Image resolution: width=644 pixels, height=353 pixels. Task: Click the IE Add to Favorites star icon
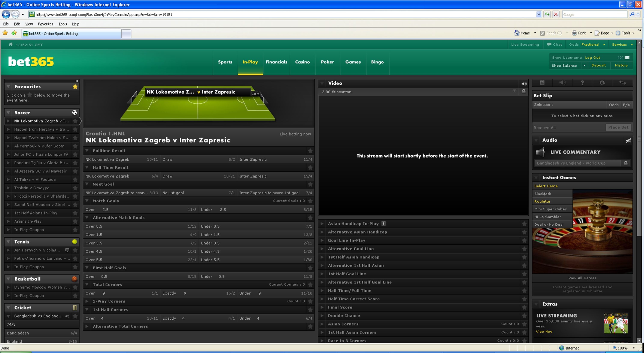[x=14, y=33]
